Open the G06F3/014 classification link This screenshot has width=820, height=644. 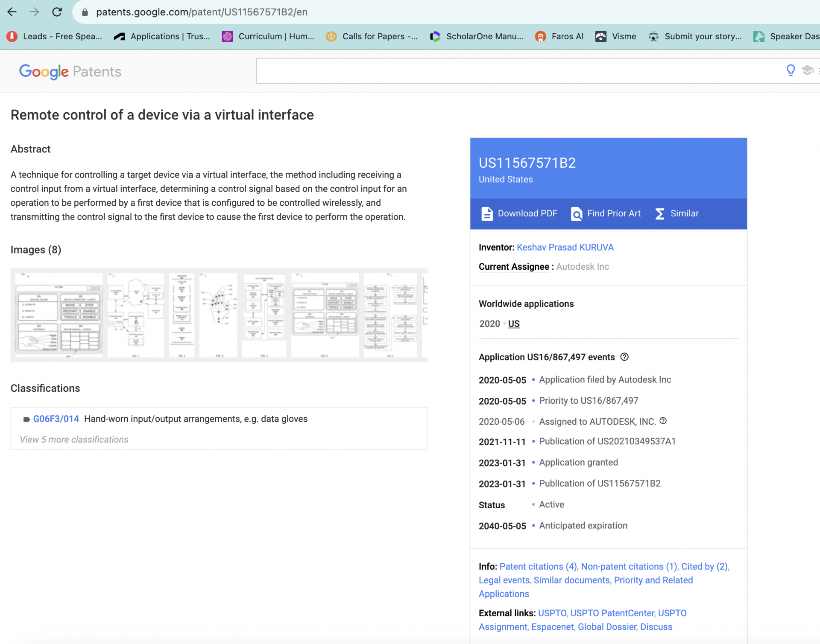(56, 419)
